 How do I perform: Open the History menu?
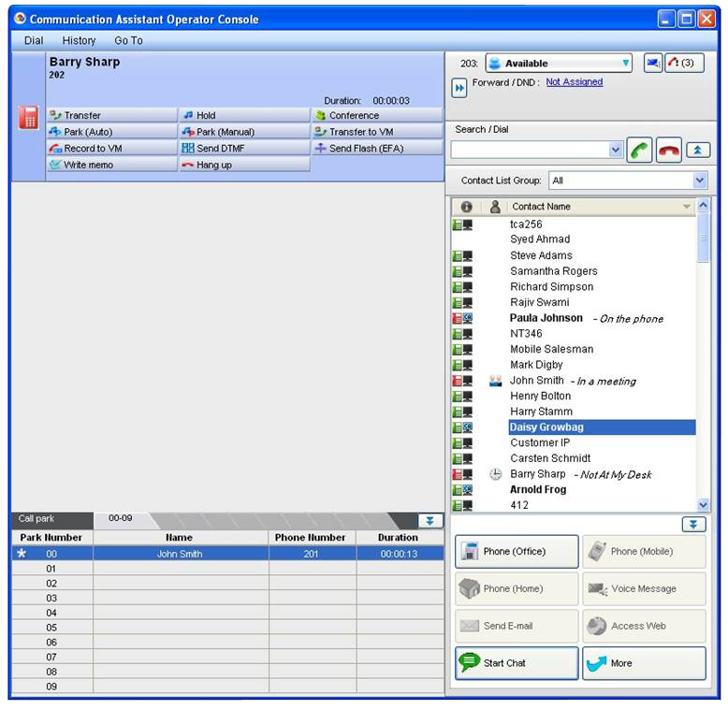pos(79,41)
